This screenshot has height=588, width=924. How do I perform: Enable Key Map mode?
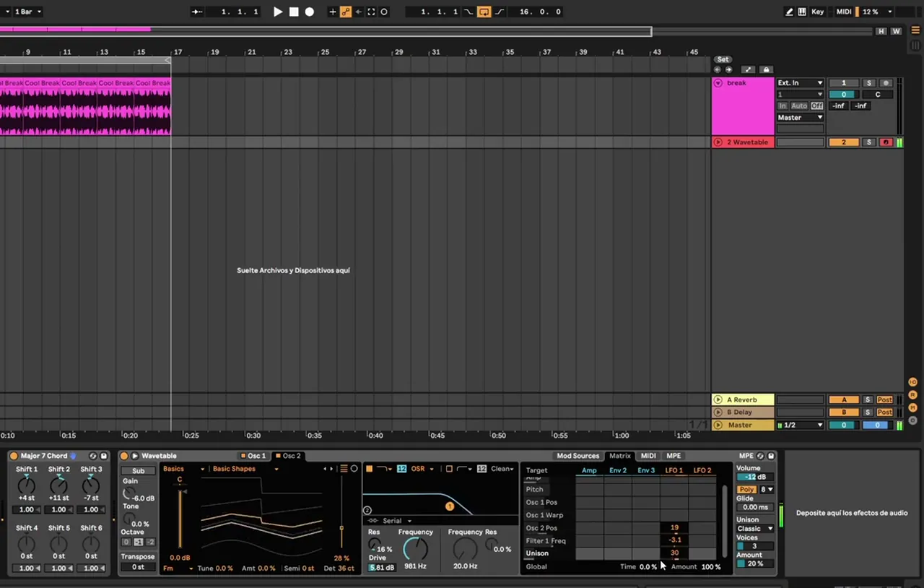pyautogui.click(x=817, y=12)
